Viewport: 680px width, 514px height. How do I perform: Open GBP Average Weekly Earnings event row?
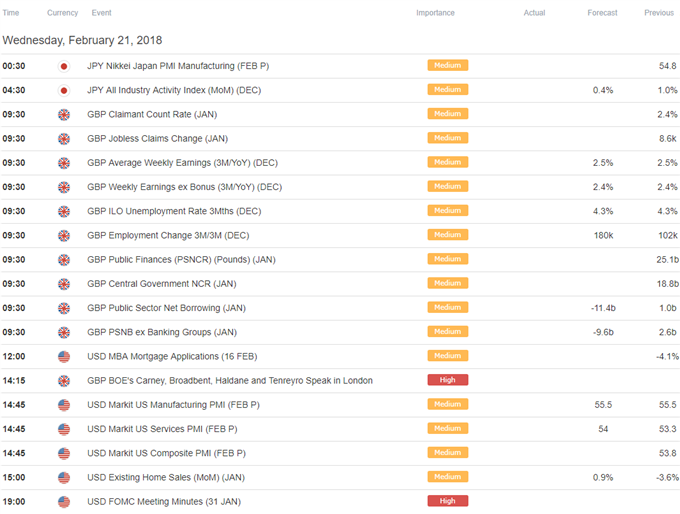[340, 163]
